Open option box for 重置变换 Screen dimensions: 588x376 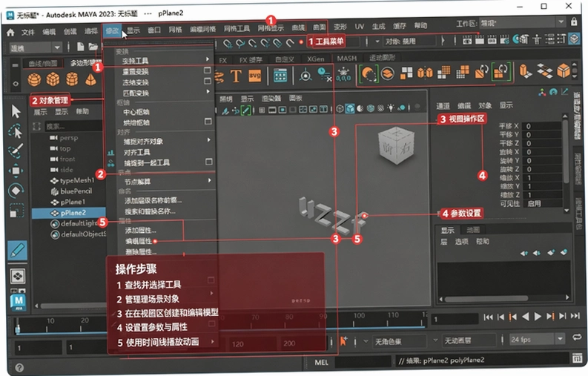coord(208,70)
